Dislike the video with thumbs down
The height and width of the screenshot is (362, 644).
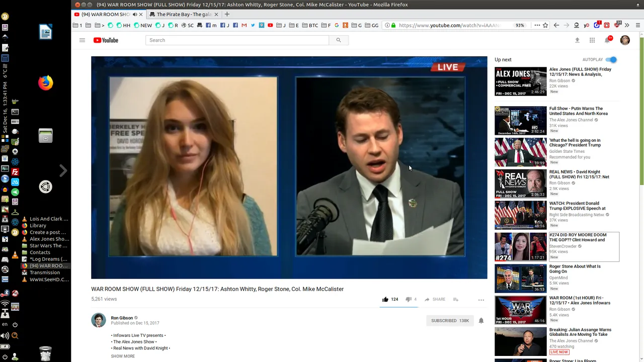pos(408,299)
